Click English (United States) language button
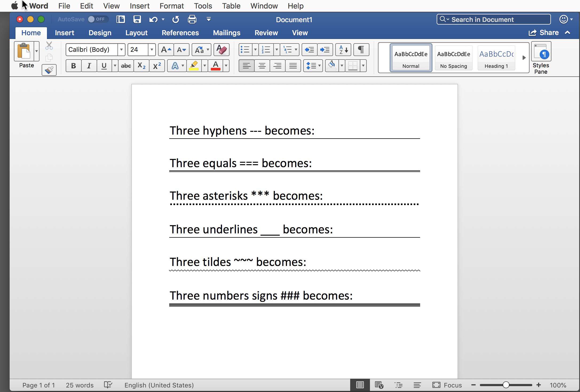580x392 pixels. click(159, 385)
